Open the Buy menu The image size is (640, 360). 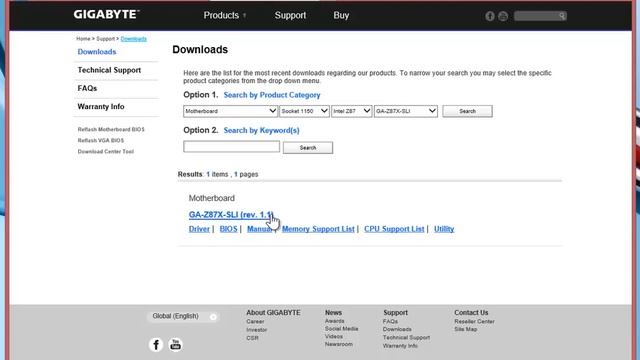pyautogui.click(x=341, y=16)
